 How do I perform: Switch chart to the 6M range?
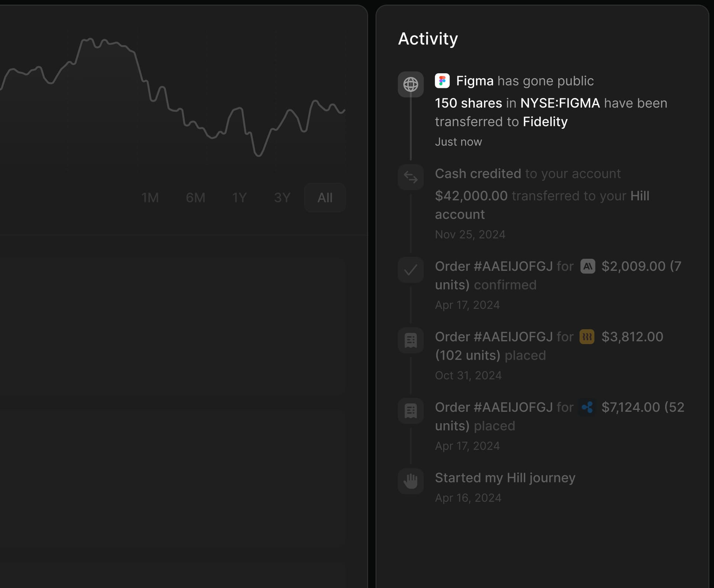(195, 197)
